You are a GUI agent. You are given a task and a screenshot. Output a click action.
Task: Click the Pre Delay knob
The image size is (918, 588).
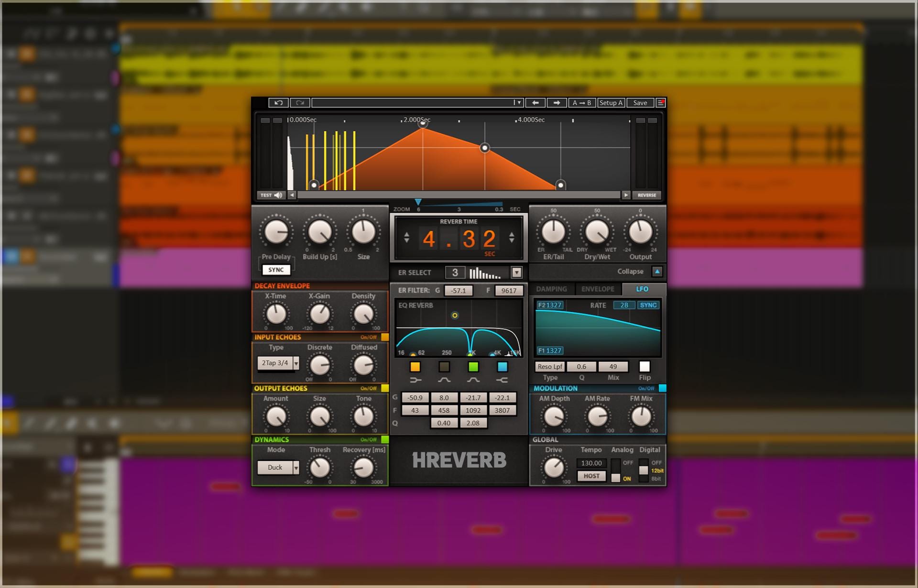coord(276,232)
